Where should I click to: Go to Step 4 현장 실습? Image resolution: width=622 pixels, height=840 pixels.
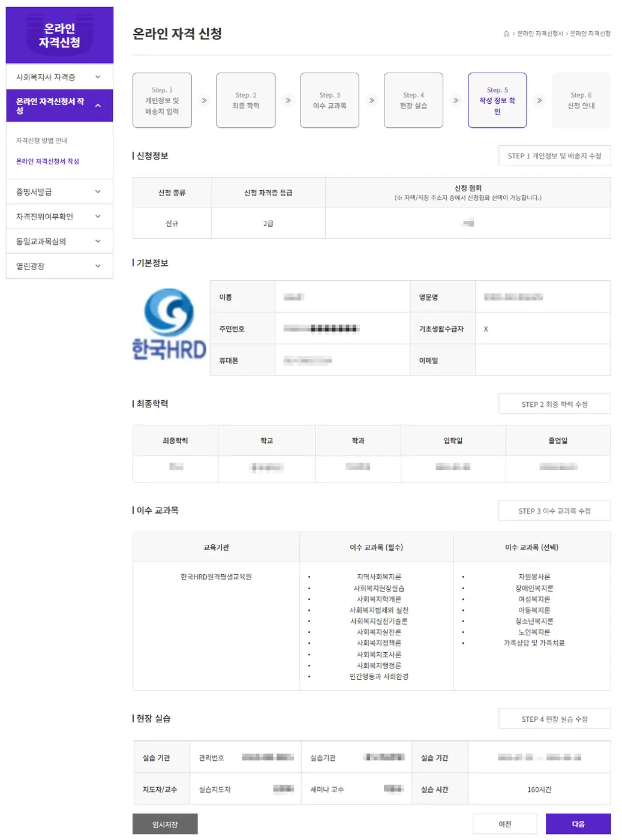(x=413, y=100)
